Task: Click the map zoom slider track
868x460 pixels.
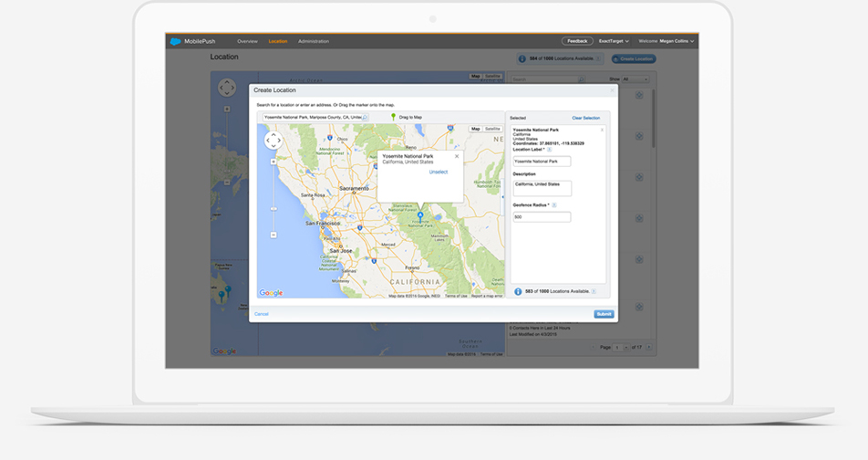Action: point(274,196)
